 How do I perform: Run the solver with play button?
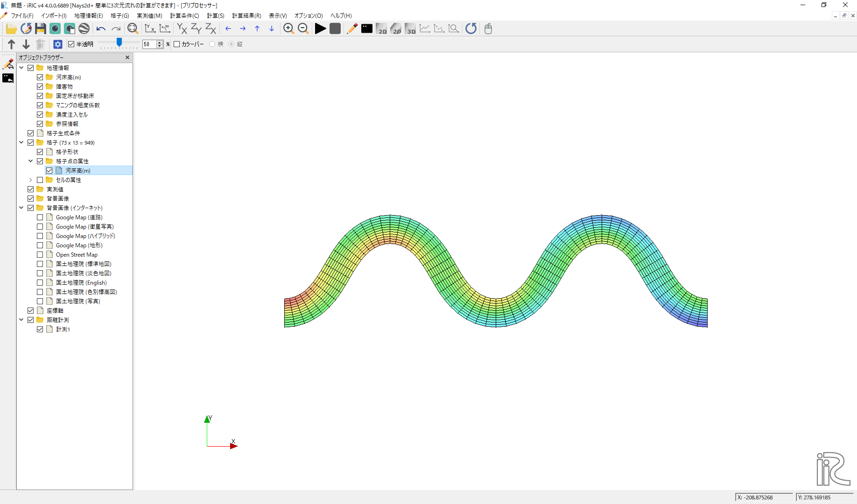[x=320, y=29]
